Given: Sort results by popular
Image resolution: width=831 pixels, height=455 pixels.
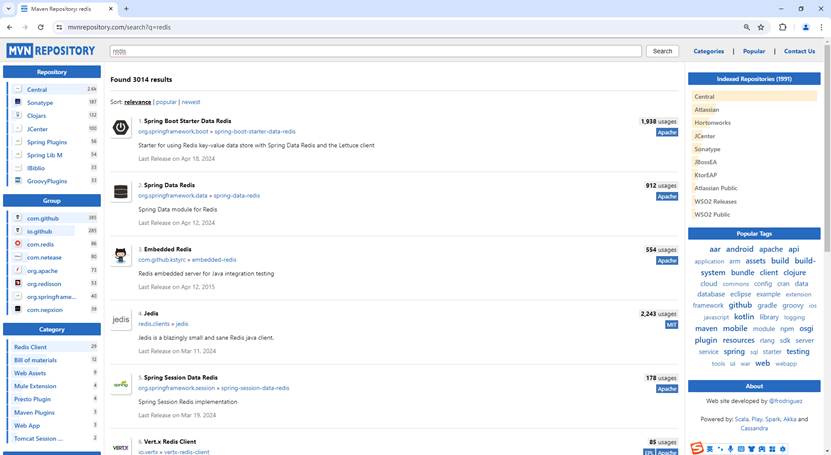Looking at the screenshot, I should click(166, 102).
